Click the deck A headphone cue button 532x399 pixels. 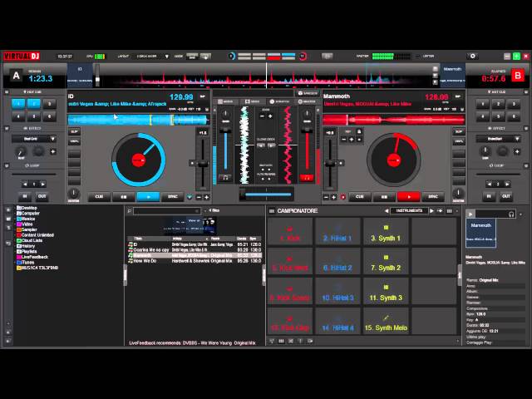[x=225, y=177]
